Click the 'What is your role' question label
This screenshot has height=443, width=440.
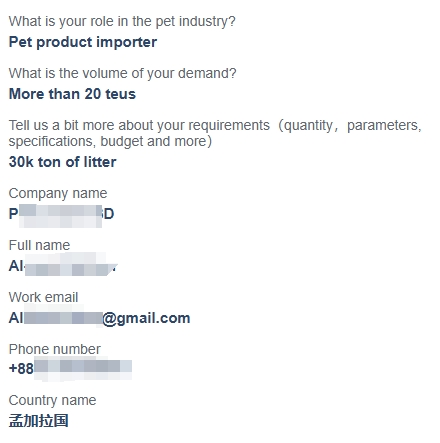[x=122, y=22]
